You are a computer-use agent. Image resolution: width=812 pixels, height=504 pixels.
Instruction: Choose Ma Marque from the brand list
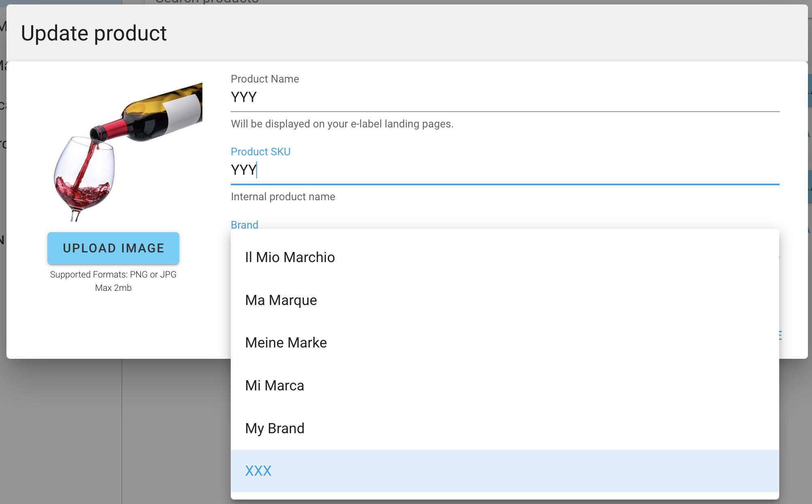[505, 300]
